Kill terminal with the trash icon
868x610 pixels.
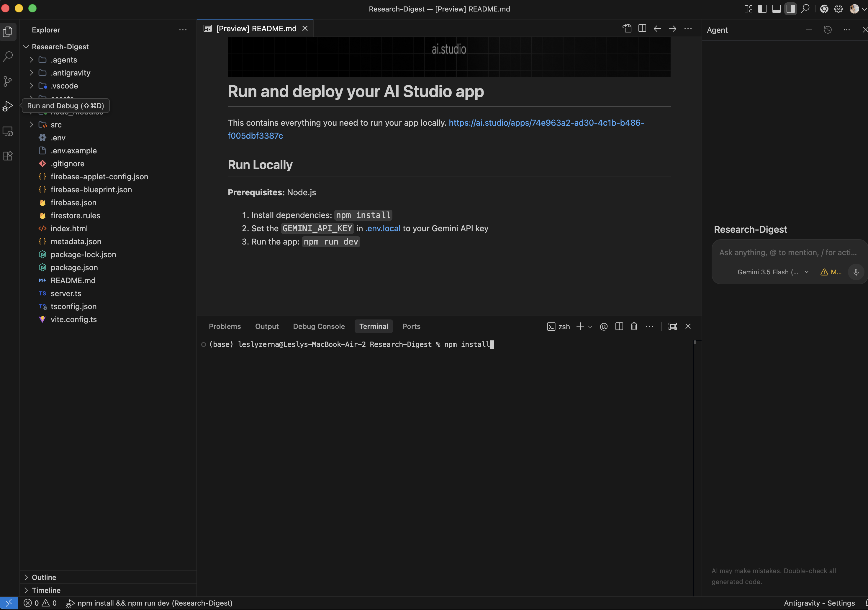coord(634,326)
